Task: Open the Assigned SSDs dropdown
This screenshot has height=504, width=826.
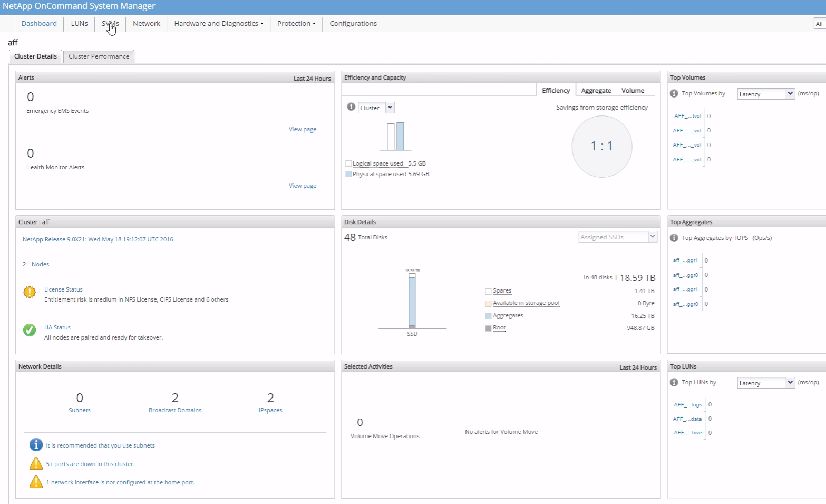Action: click(618, 237)
